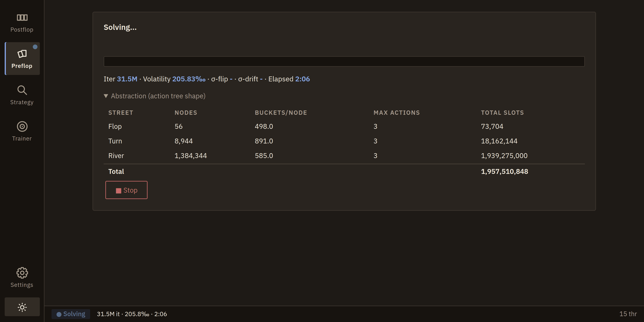The width and height of the screenshot is (644, 322).
Task: Click the grand total 1,957,510,848
Action: 504,172
